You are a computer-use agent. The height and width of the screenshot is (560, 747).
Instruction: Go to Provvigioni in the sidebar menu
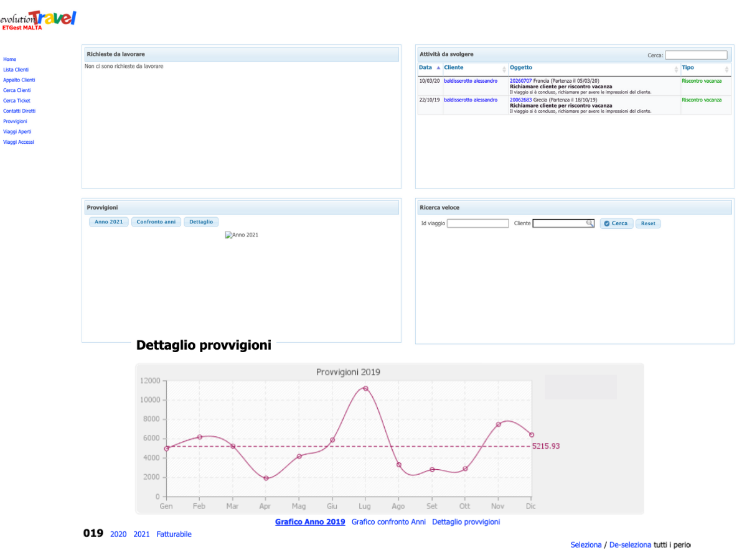click(15, 121)
